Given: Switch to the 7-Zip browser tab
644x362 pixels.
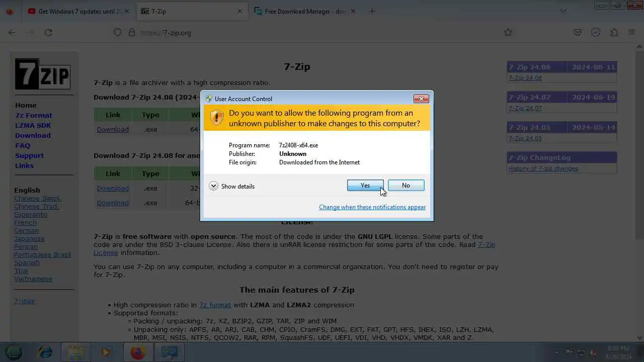Looking at the screenshot, I should click(192, 11).
